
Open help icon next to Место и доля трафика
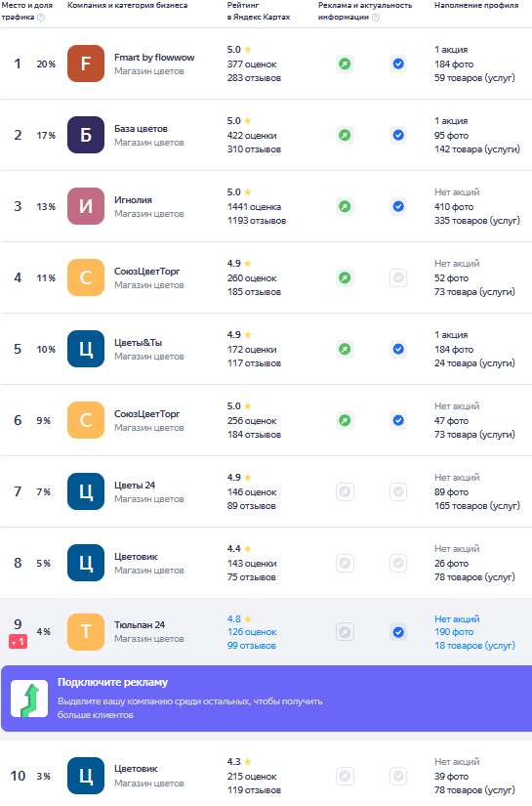coord(41,18)
